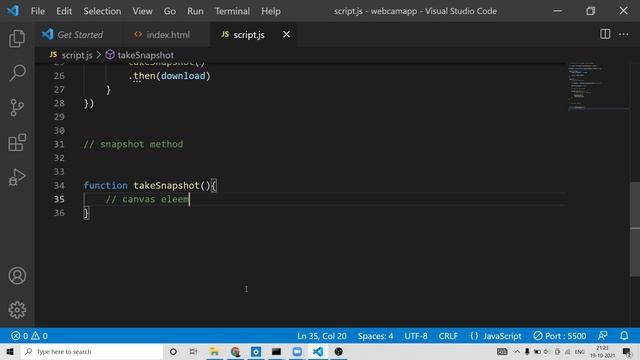Open the Search view in activity bar
This screenshot has height=360, width=640.
click(x=17, y=73)
